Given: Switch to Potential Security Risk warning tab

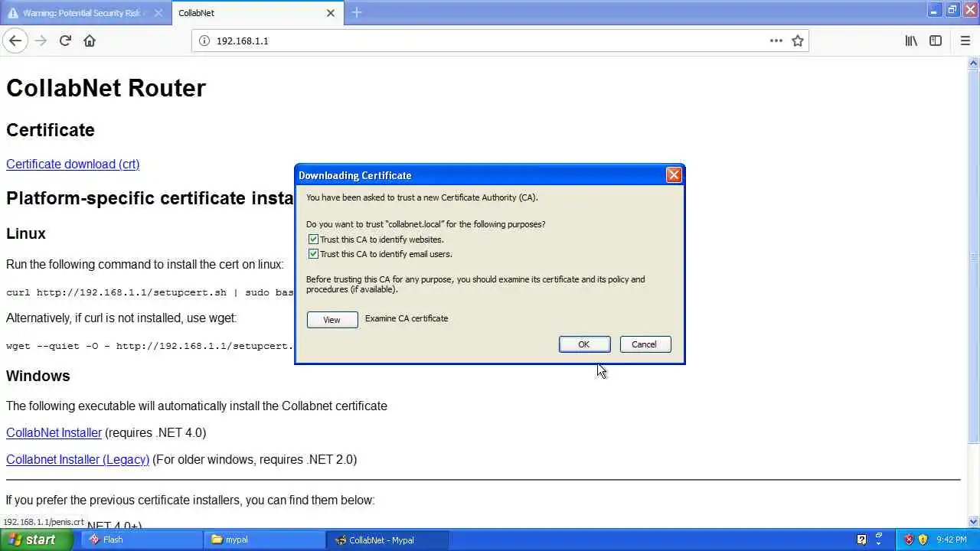Looking at the screenshot, I should (85, 13).
